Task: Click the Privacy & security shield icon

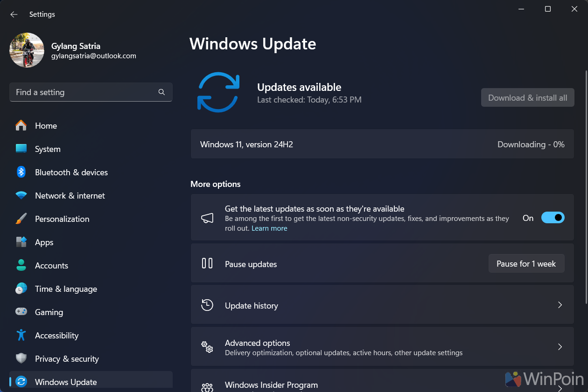Action: coord(21,358)
